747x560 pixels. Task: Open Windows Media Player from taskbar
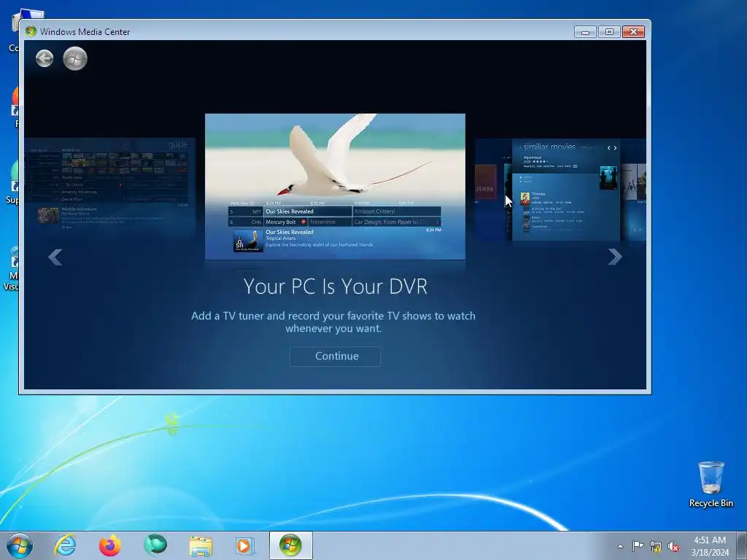245,545
